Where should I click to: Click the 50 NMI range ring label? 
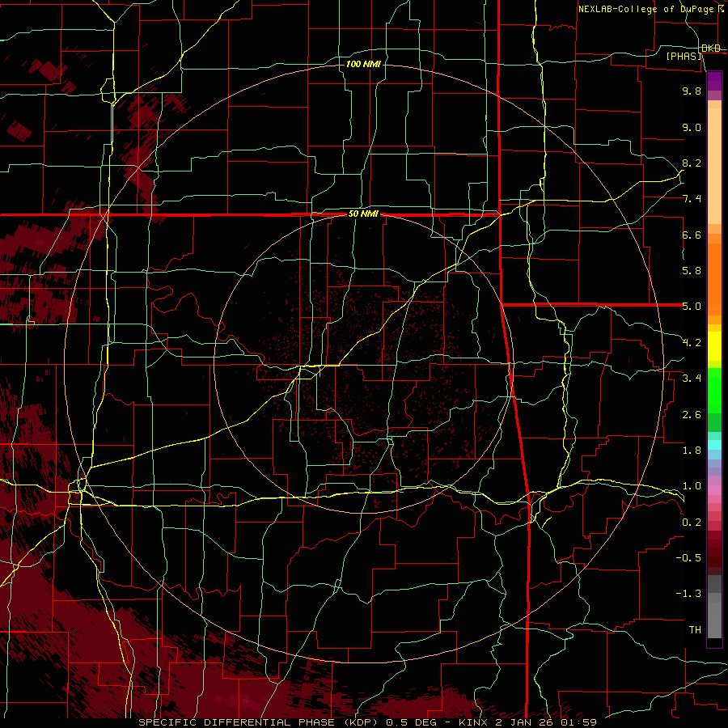363,214
